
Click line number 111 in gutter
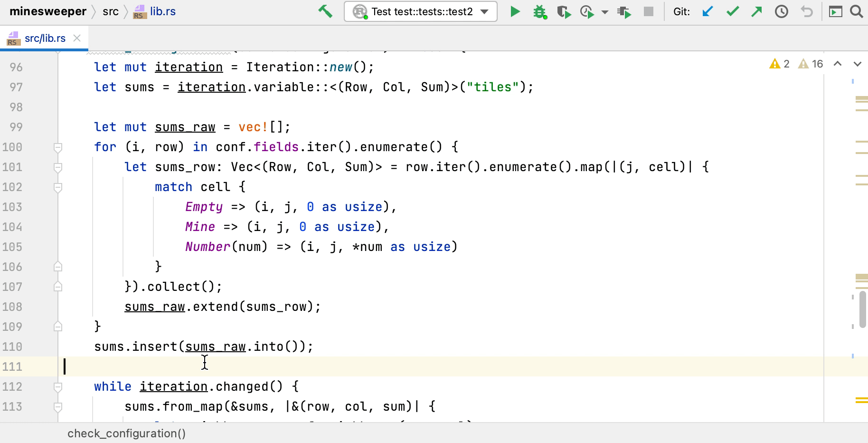coord(12,366)
